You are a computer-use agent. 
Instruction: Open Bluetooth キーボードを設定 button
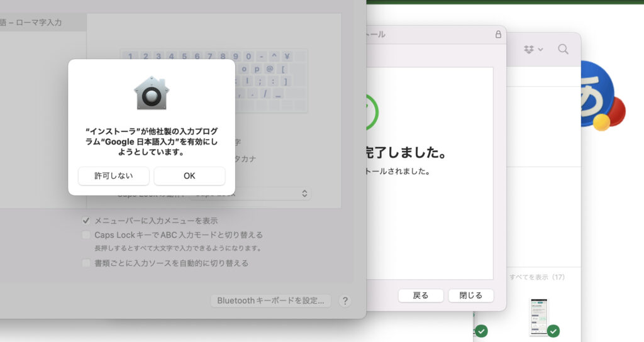click(x=270, y=301)
